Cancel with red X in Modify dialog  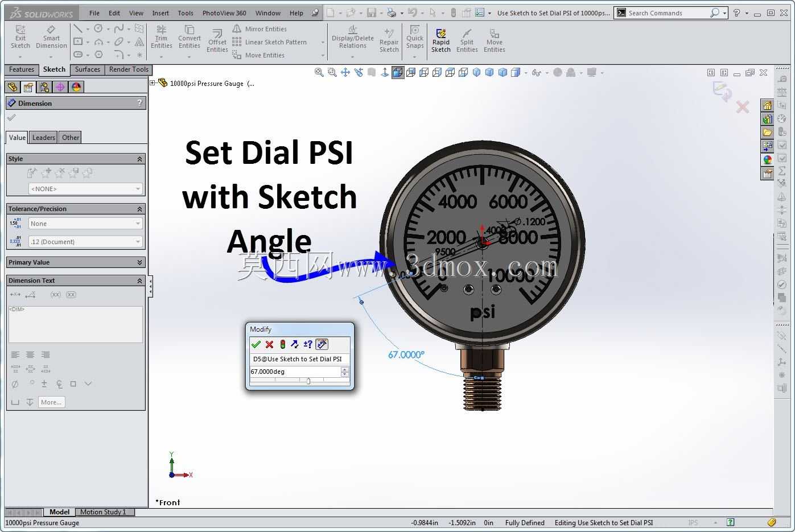(270, 344)
